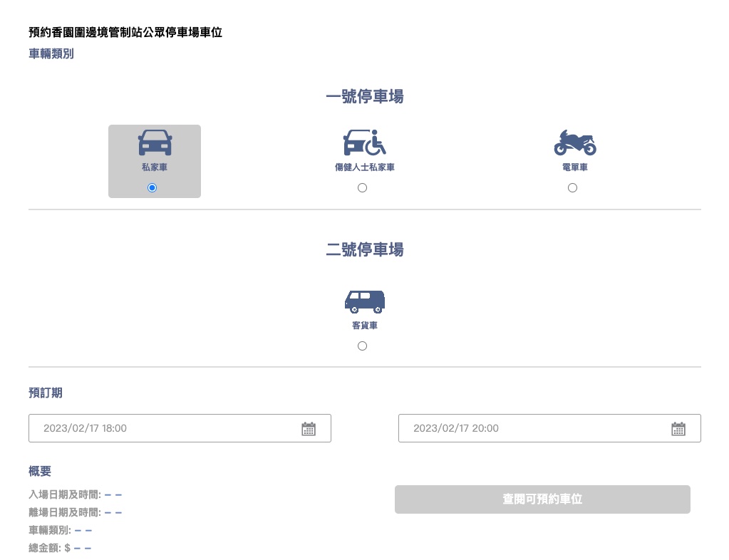Click the 二號停車場 section heading
The height and width of the screenshot is (560, 729).
(x=364, y=250)
